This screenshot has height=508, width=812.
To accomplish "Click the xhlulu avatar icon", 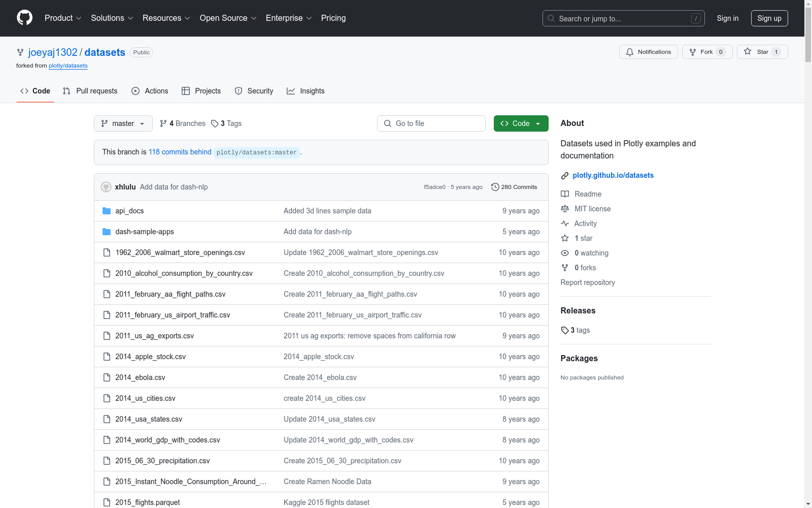I will pyautogui.click(x=106, y=187).
